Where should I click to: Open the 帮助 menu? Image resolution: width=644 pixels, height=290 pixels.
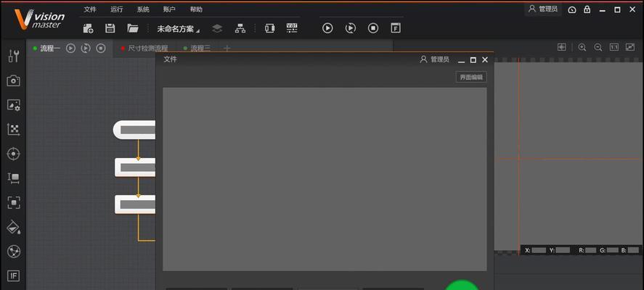[x=196, y=9]
